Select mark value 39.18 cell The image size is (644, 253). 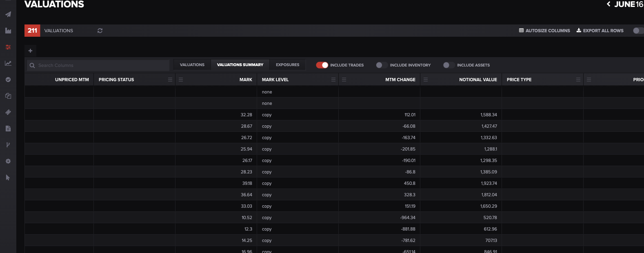[216, 183]
